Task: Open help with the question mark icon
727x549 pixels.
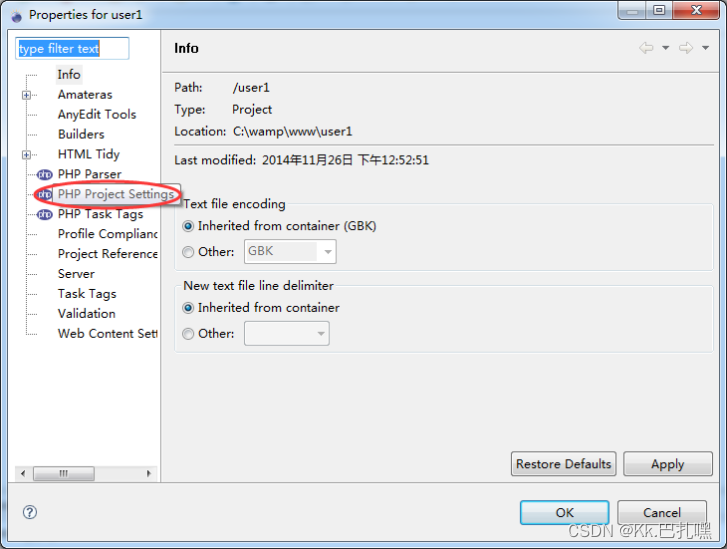Action: click(30, 512)
